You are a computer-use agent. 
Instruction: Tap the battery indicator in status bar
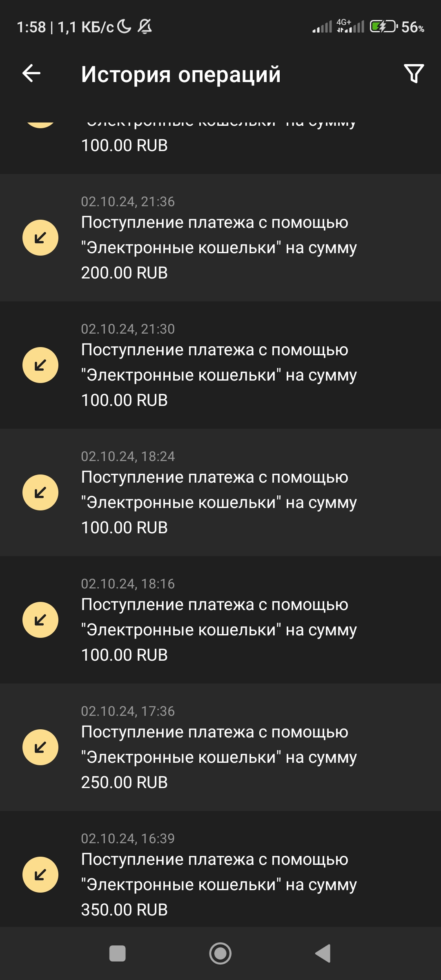pyautogui.click(x=383, y=27)
